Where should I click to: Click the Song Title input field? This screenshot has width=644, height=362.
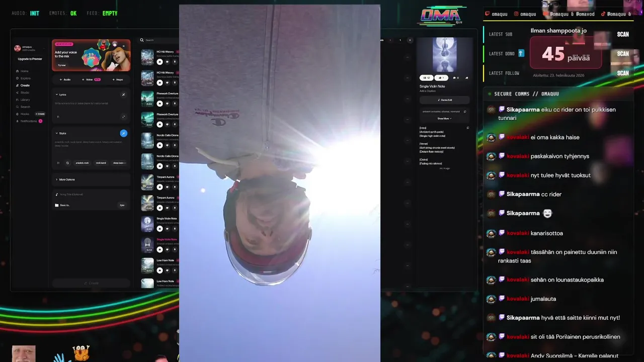[91, 194]
